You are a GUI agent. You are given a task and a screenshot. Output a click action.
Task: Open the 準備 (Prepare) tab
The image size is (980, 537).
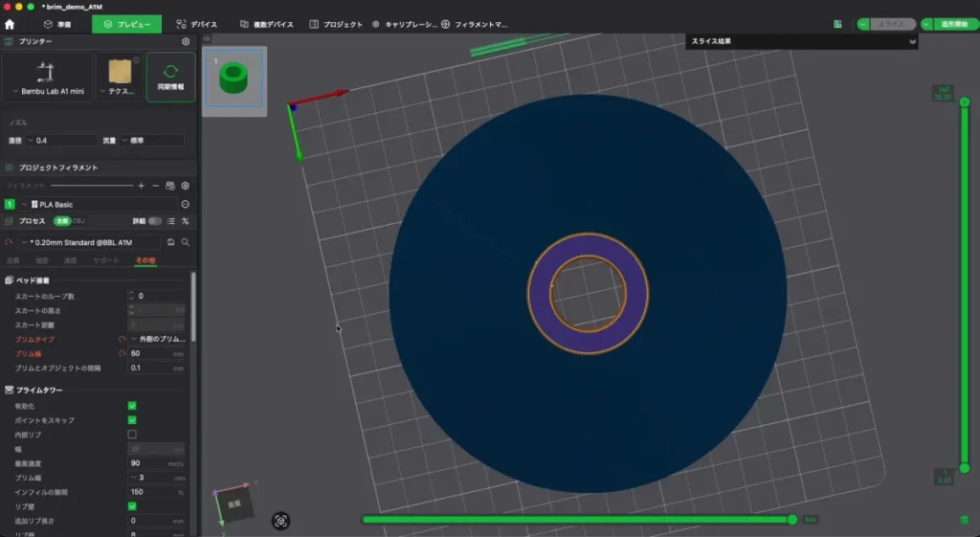pyautogui.click(x=57, y=24)
